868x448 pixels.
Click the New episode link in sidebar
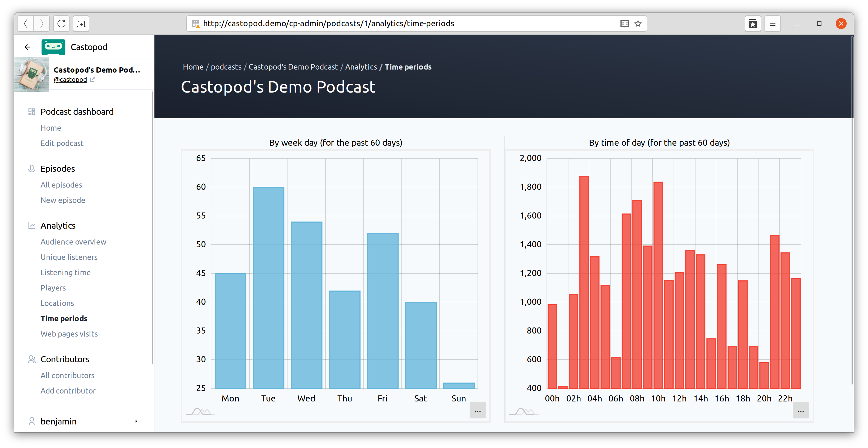[x=63, y=200]
